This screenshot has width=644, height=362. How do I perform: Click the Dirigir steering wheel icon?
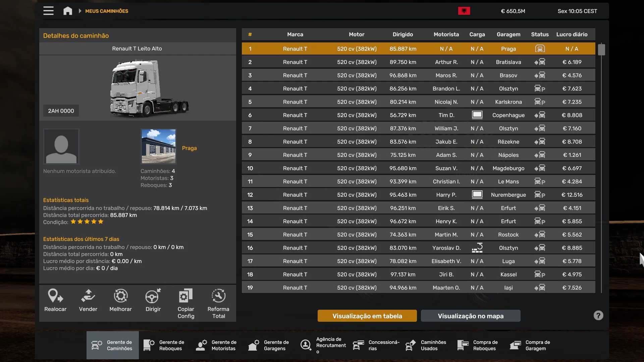tap(153, 296)
